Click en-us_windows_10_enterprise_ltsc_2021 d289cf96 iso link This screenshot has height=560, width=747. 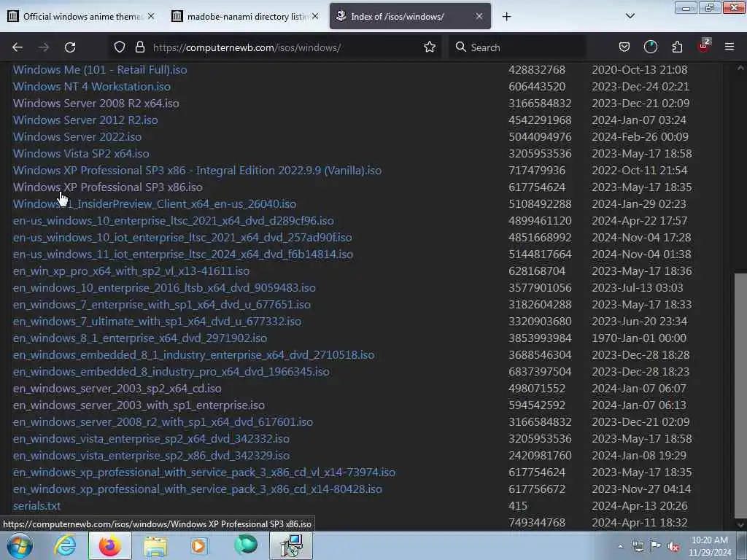(x=174, y=220)
